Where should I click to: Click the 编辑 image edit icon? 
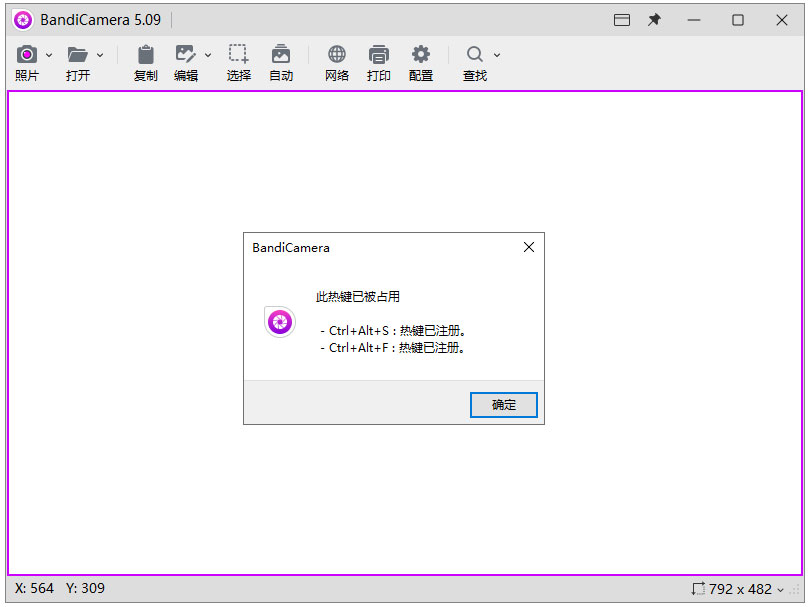[185, 54]
